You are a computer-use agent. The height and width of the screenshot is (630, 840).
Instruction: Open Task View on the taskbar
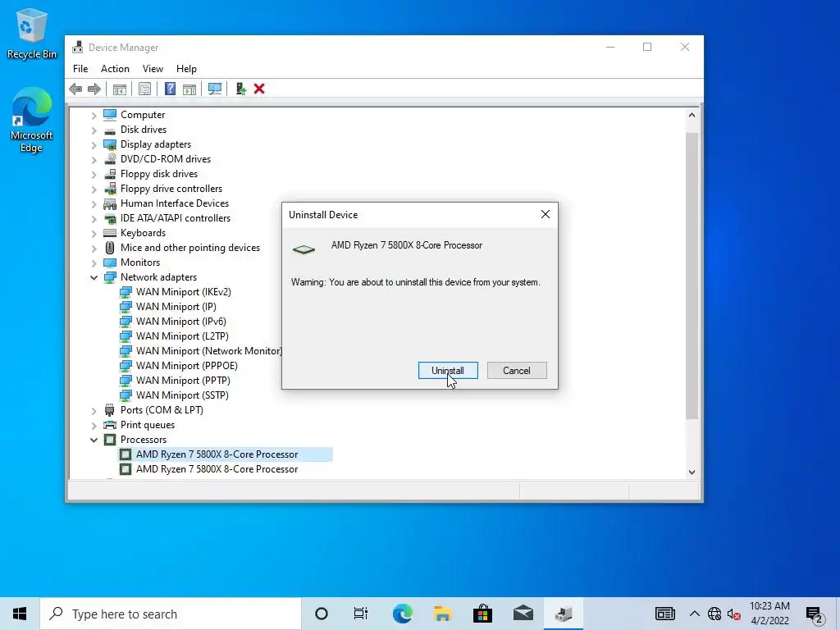tap(361, 614)
